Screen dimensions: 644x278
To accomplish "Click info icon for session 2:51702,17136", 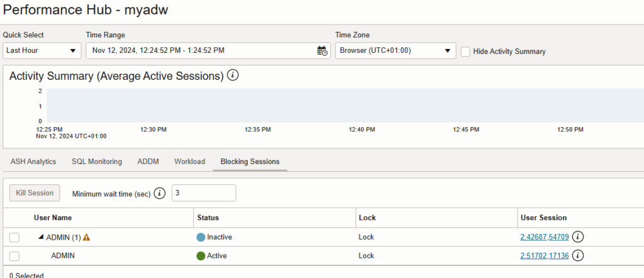I will [579, 255].
